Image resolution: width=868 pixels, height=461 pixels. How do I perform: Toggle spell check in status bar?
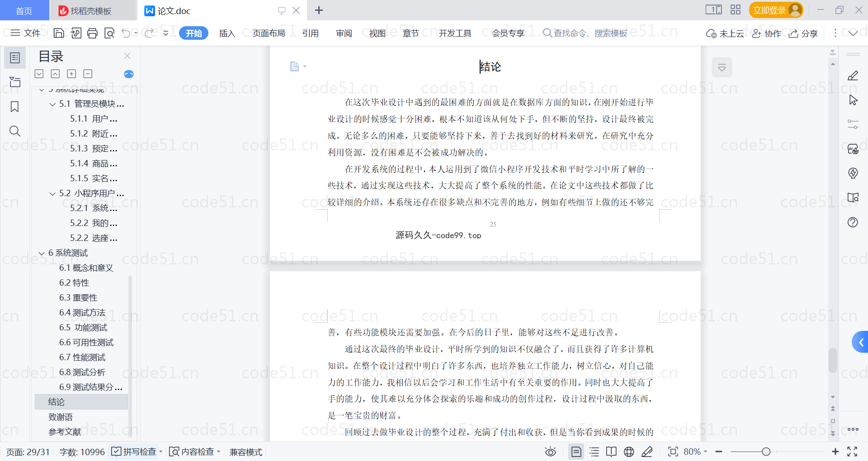[137, 452]
